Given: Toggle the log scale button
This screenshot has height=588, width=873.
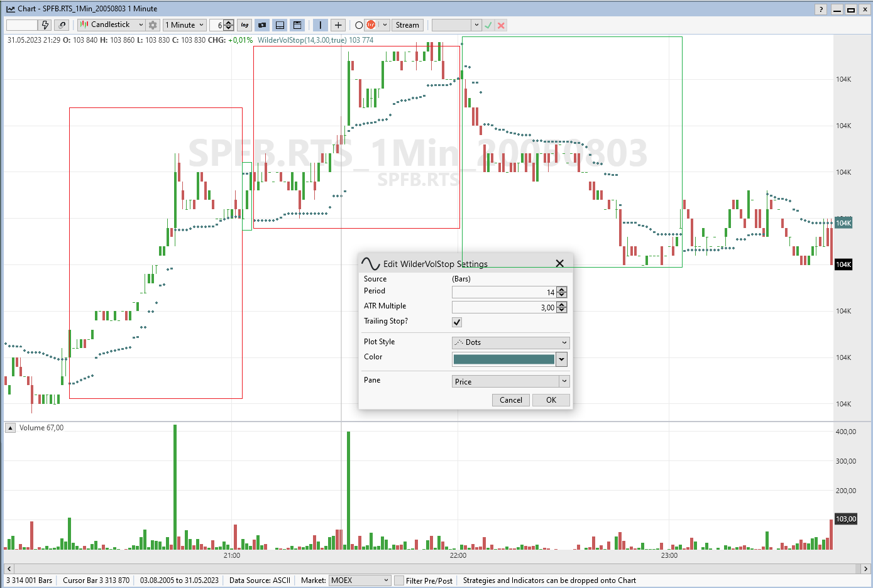Looking at the screenshot, I should click(244, 25).
